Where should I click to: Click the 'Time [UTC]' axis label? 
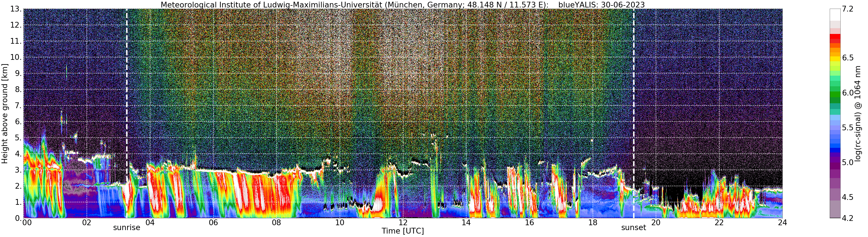pyautogui.click(x=403, y=231)
